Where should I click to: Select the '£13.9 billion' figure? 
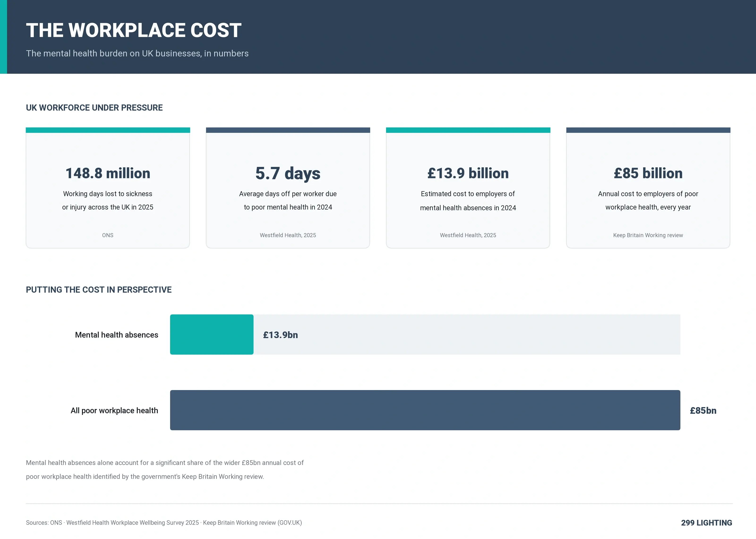tap(468, 173)
